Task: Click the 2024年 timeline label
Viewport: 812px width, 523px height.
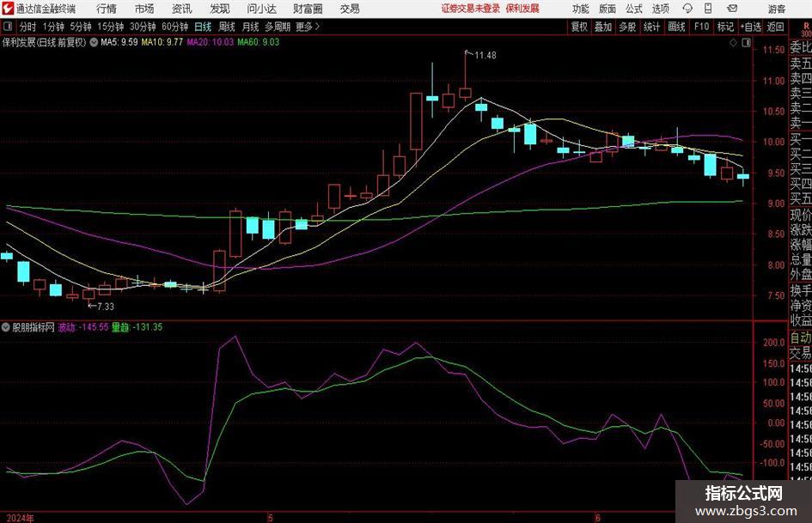Action: (21, 518)
